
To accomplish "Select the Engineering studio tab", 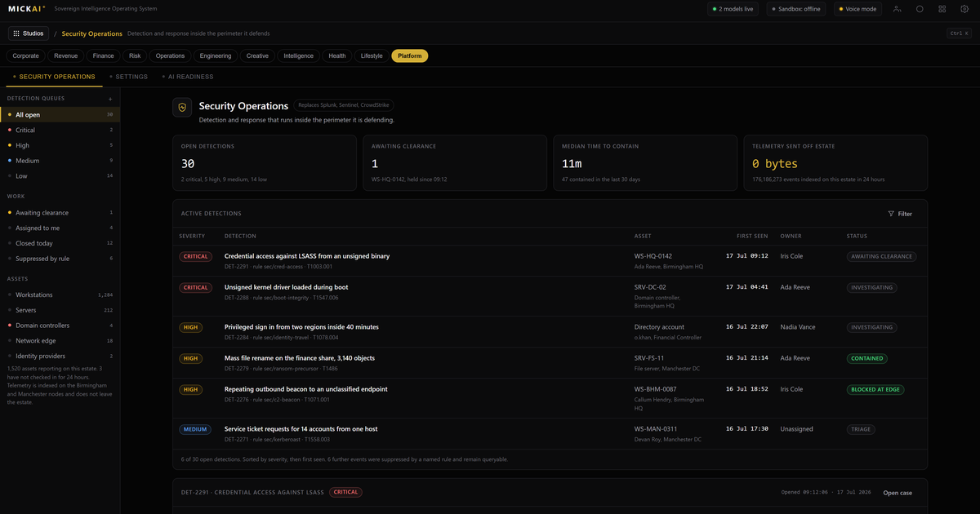I will (216, 56).
